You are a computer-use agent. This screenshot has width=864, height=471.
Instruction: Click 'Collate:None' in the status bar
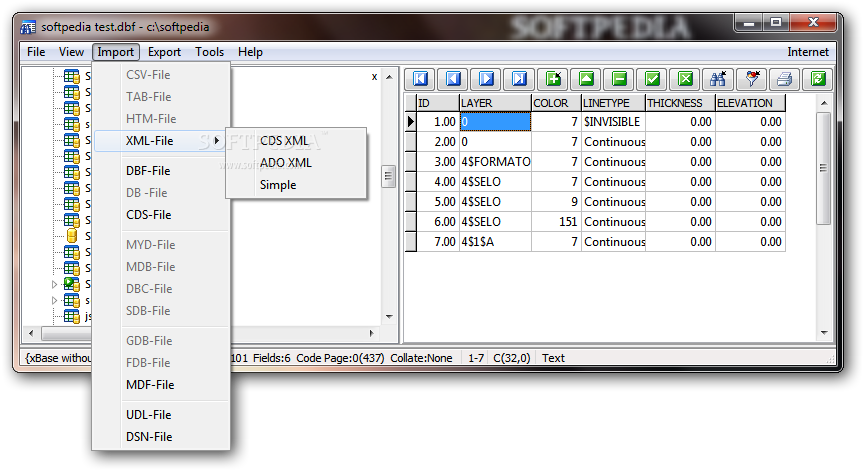coord(421,358)
